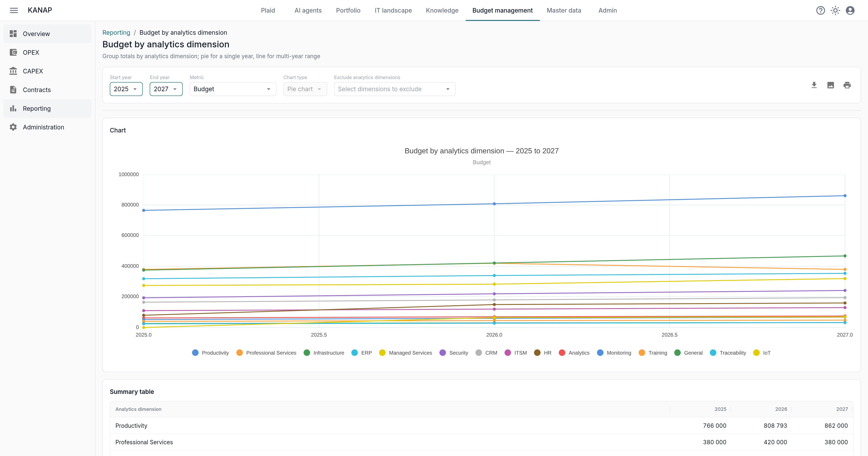Image resolution: width=868 pixels, height=456 pixels.
Task: Hide the ERP series in legend
Action: (362, 353)
